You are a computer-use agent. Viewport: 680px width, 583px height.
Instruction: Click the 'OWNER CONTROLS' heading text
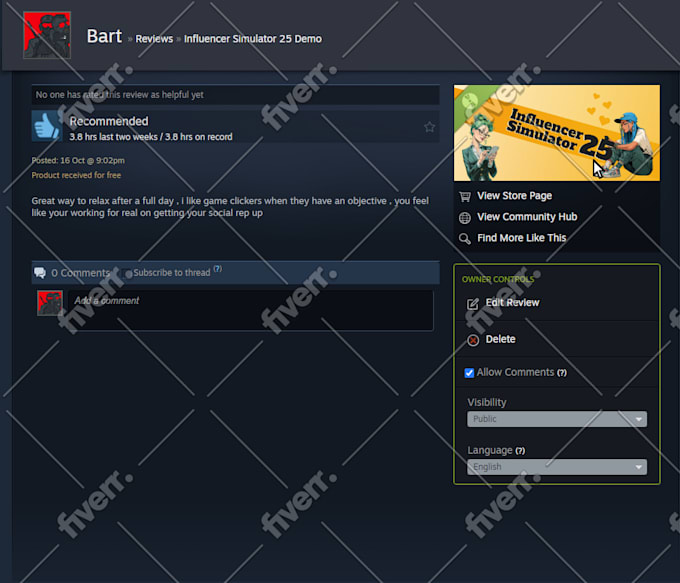click(498, 280)
